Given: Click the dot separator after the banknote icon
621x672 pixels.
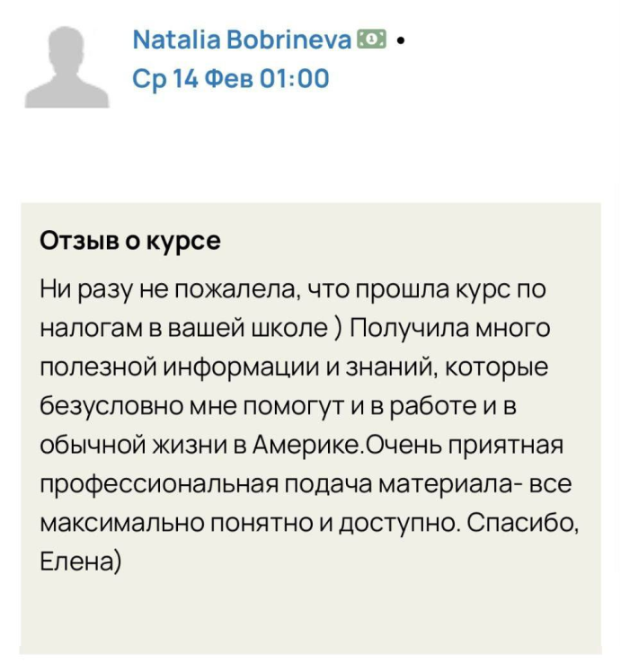Looking at the screenshot, I should click(399, 40).
